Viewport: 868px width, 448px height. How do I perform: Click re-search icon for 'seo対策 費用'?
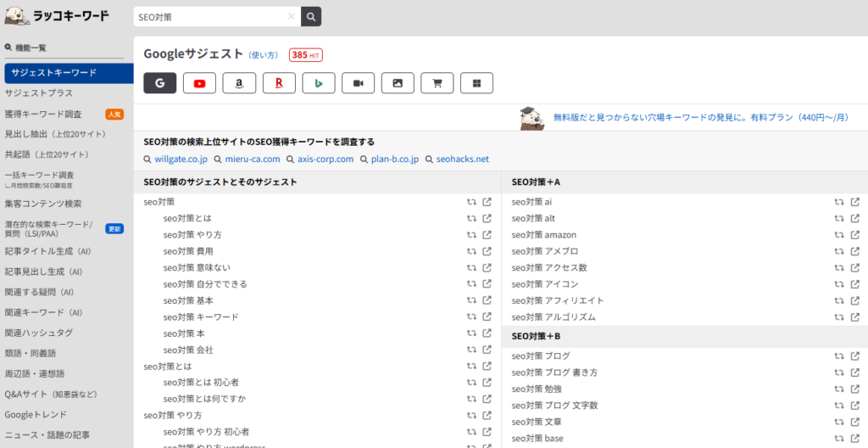(x=471, y=251)
